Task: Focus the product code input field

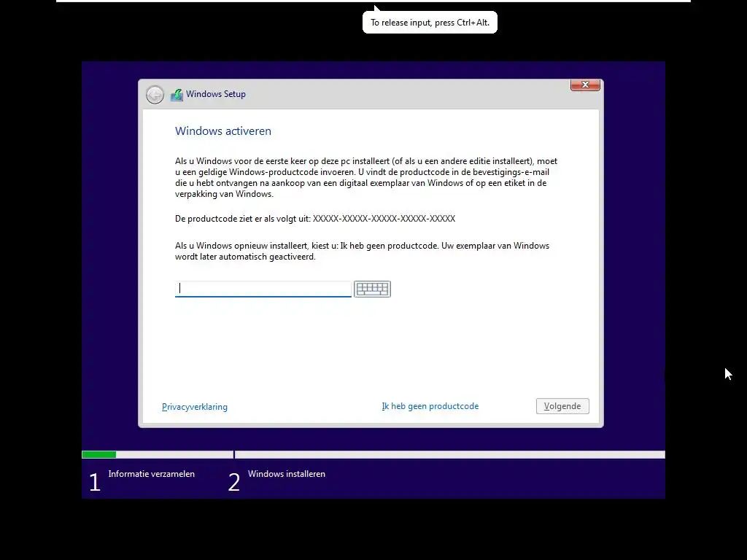Action: tap(263, 289)
